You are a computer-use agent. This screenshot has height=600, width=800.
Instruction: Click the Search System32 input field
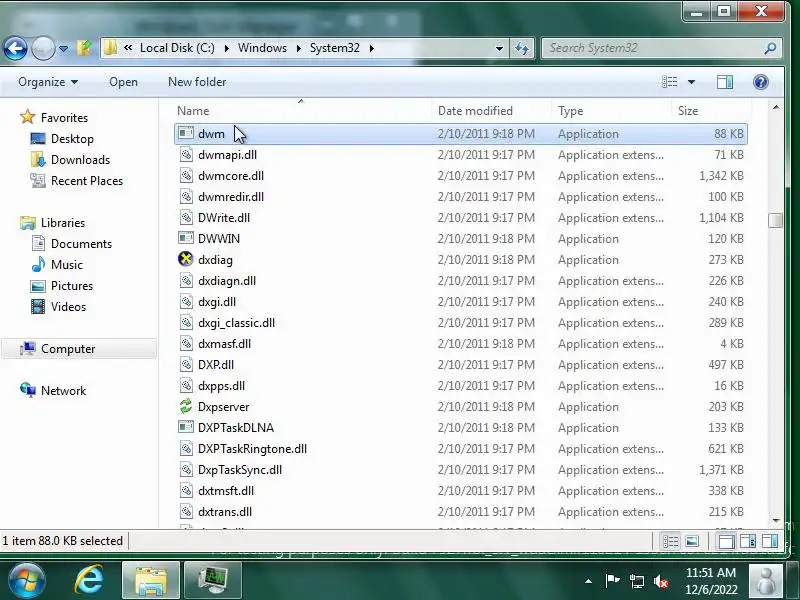(x=653, y=48)
